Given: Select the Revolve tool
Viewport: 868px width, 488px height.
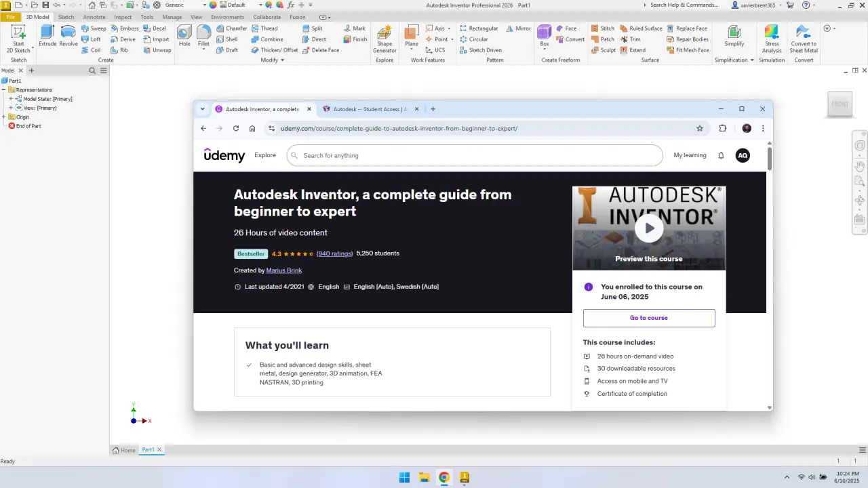Looking at the screenshot, I should point(68,36).
